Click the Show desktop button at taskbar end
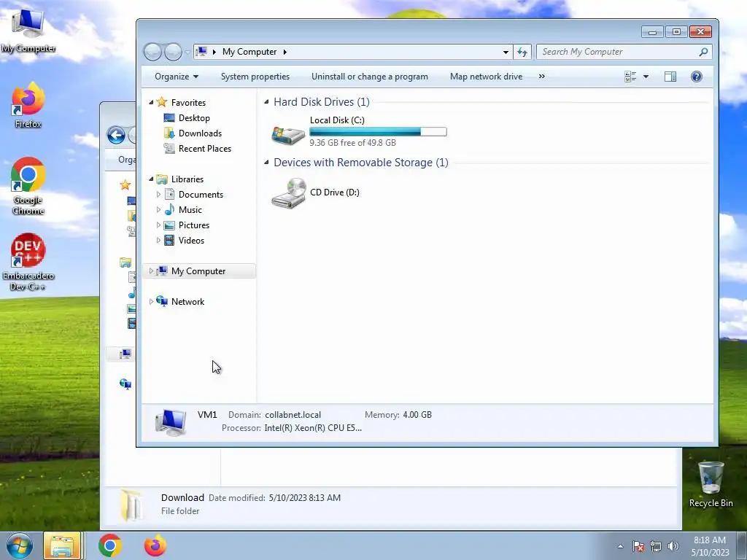The height and width of the screenshot is (560, 747). point(742,546)
